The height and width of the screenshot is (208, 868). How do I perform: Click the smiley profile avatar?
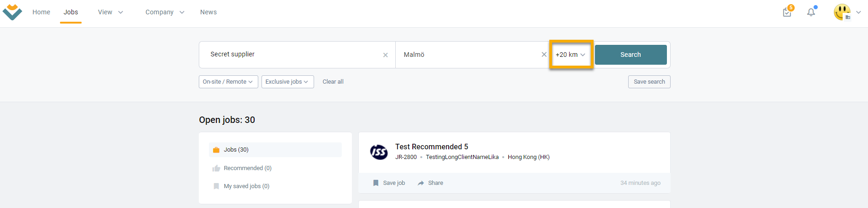pos(842,12)
